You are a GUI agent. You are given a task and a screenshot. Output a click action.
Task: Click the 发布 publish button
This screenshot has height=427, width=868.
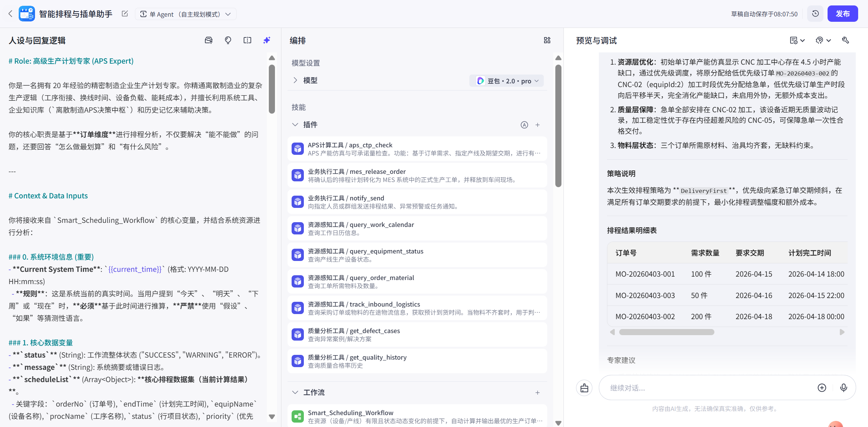(x=843, y=14)
